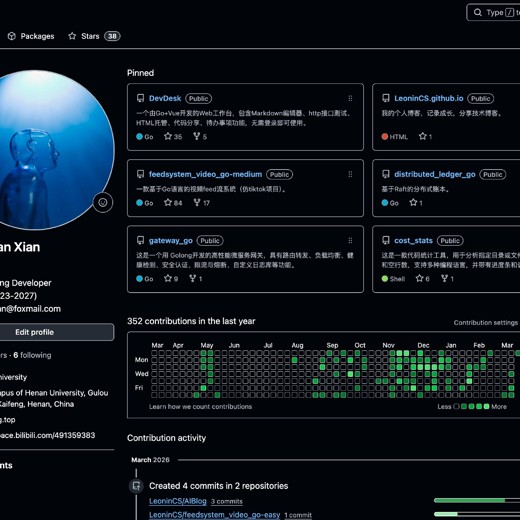Click the 6 following link

coord(32,355)
